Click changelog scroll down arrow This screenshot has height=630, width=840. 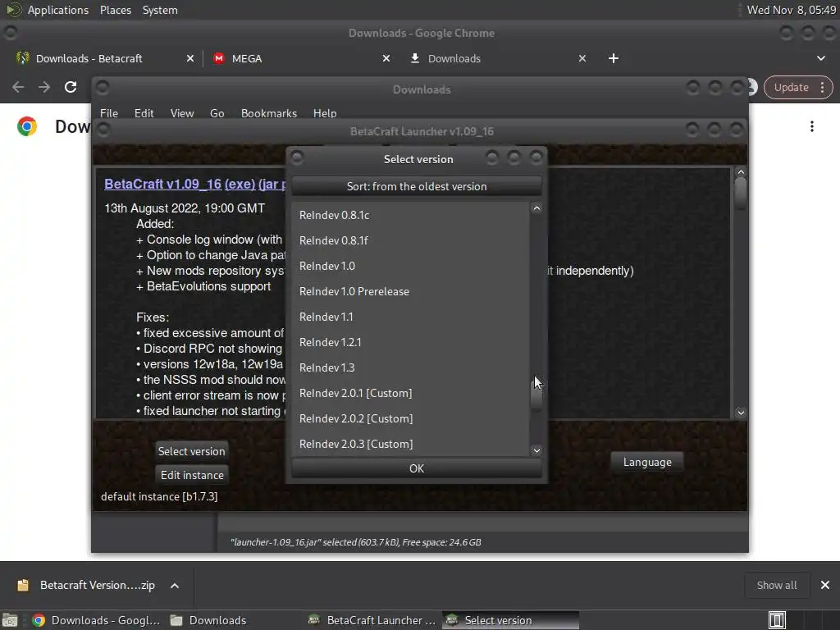click(741, 413)
